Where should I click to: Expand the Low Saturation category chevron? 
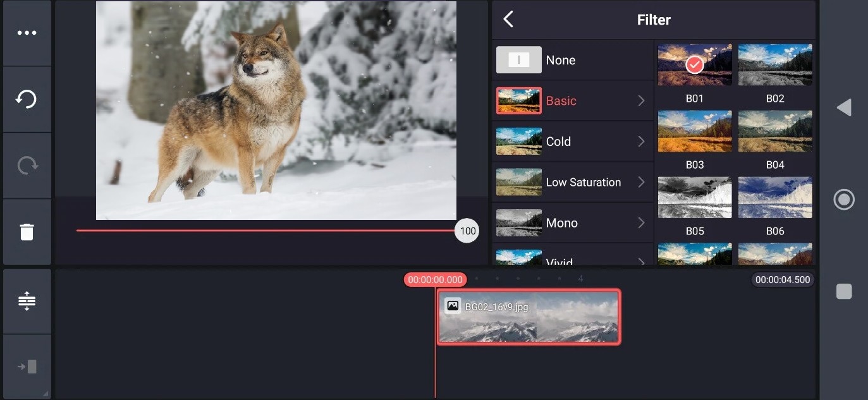click(641, 182)
